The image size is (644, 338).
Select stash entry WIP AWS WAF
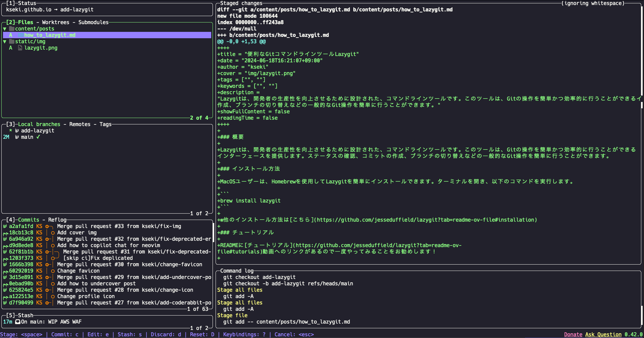(107, 322)
